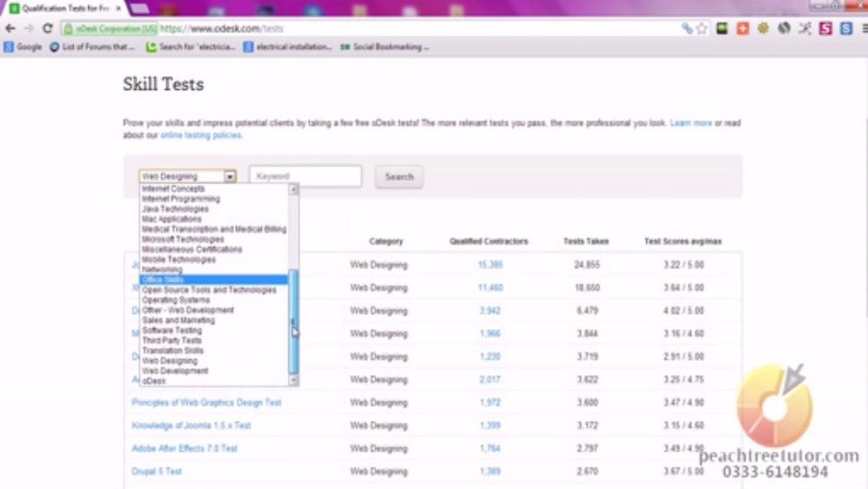Click the gray globe extension icon
This screenshot has width=868, height=489.
coord(784,29)
